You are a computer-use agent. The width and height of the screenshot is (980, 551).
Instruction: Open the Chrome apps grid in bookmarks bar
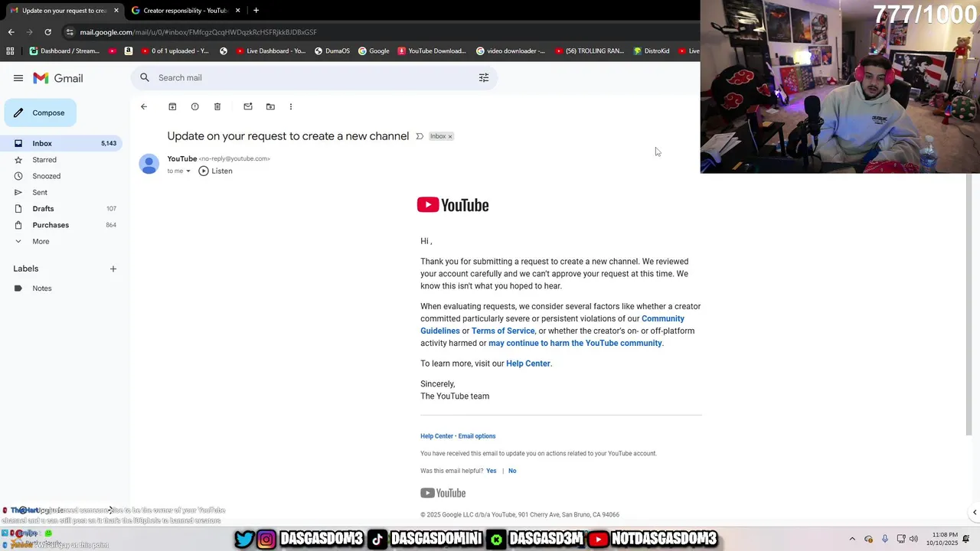click(x=10, y=51)
